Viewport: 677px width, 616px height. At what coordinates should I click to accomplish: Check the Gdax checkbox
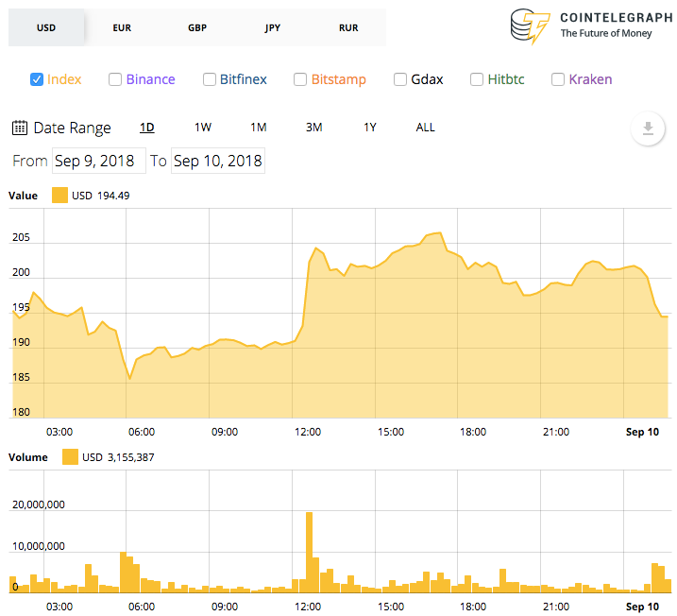(400, 79)
